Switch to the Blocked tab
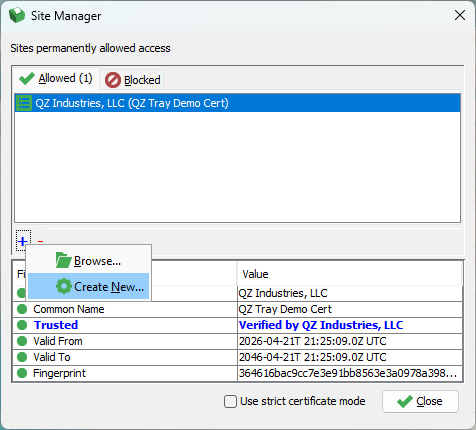This screenshot has height=430, width=476. (x=132, y=80)
